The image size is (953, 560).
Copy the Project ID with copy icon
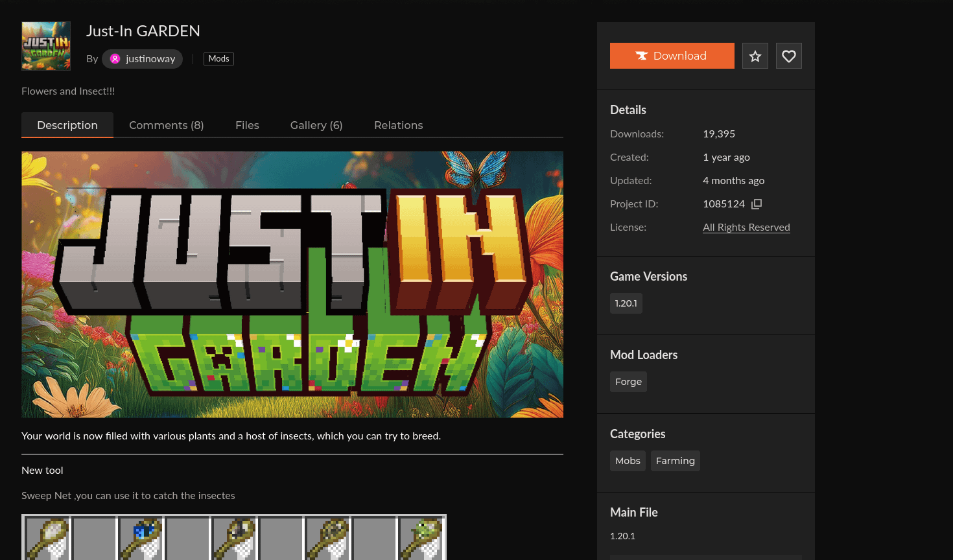point(757,204)
